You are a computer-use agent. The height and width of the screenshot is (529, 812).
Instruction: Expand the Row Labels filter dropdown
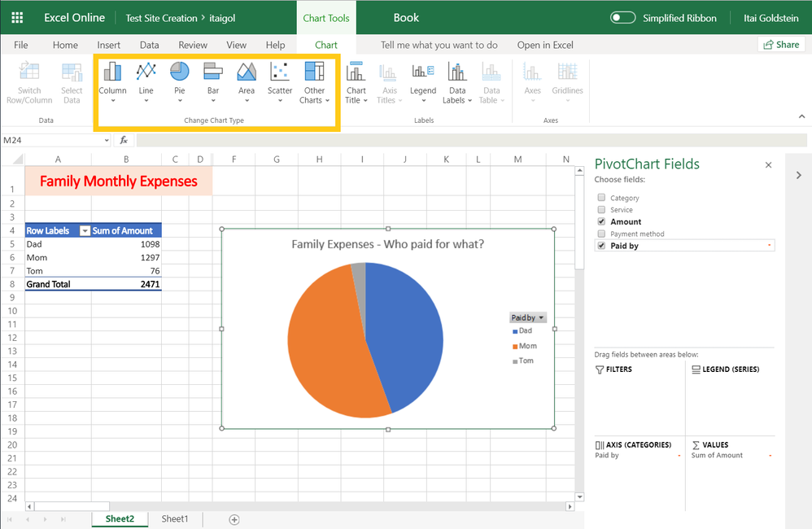(x=84, y=231)
